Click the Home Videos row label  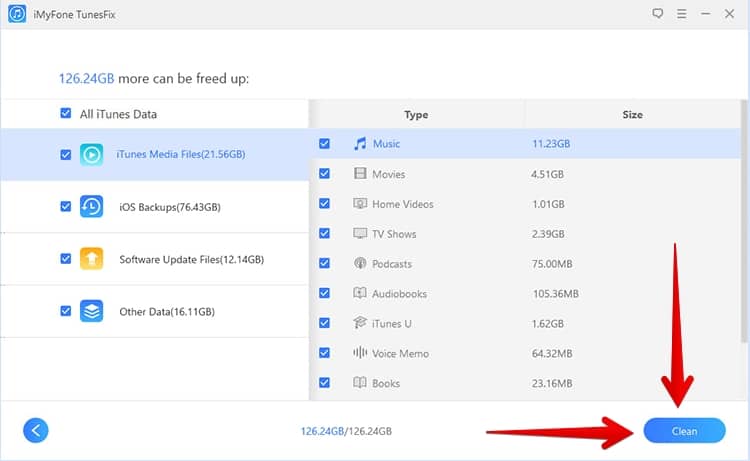[403, 204]
